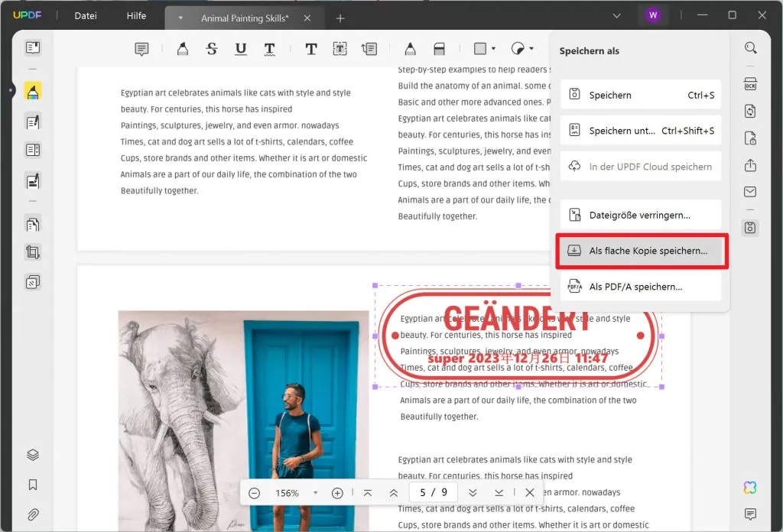
Task: Click Speichern in the Speichern als panel
Action: click(x=641, y=94)
